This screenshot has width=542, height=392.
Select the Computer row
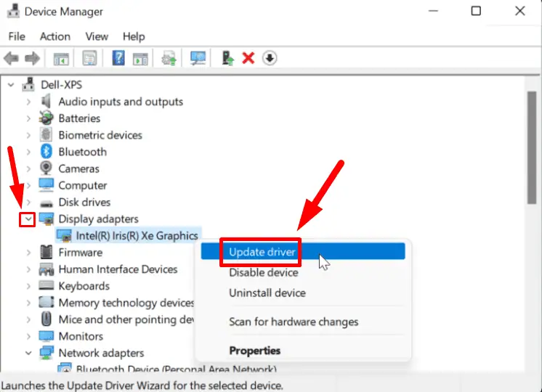point(83,185)
